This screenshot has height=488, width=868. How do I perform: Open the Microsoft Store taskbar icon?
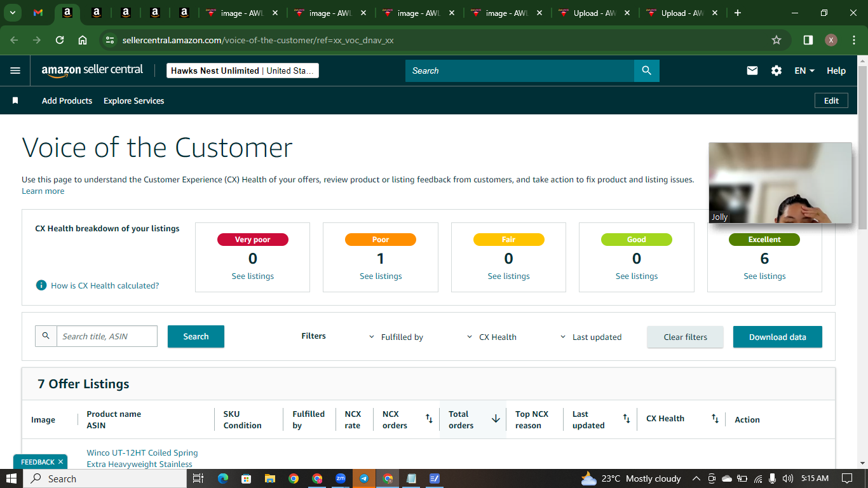[x=247, y=478]
